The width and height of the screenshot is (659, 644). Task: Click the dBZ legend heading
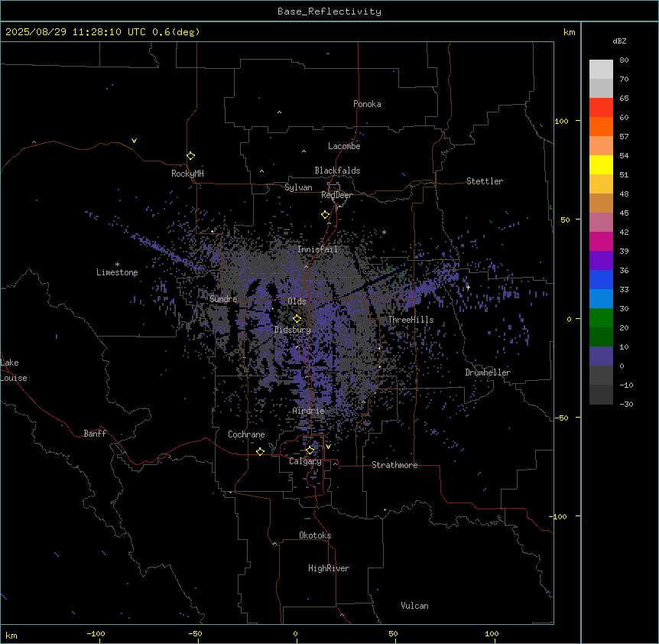tap(619, 41)
